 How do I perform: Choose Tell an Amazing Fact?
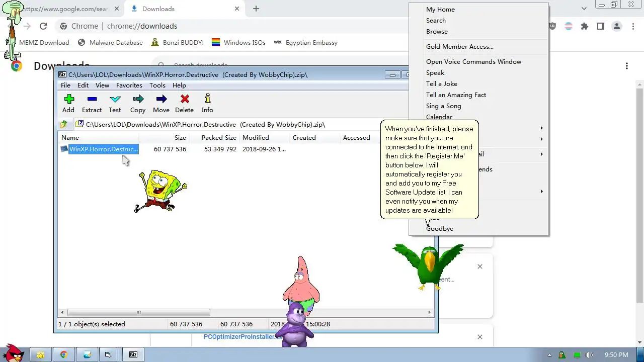coord(456,95)
